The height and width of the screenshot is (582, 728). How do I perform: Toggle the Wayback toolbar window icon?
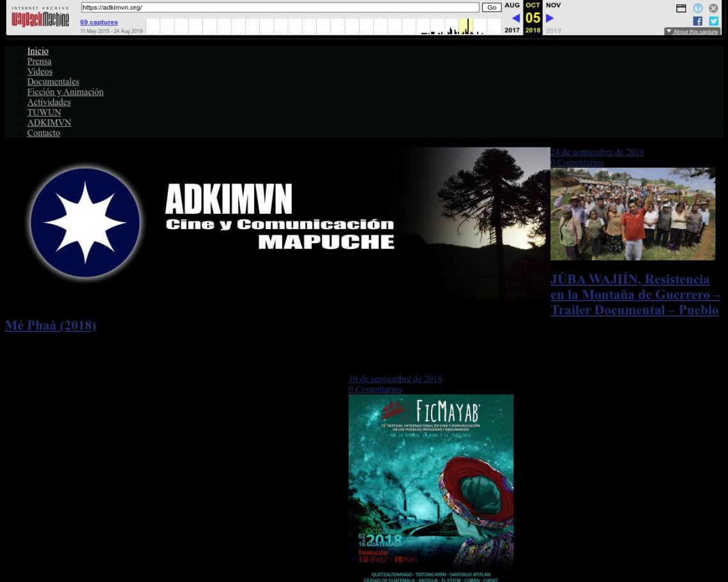681,8
